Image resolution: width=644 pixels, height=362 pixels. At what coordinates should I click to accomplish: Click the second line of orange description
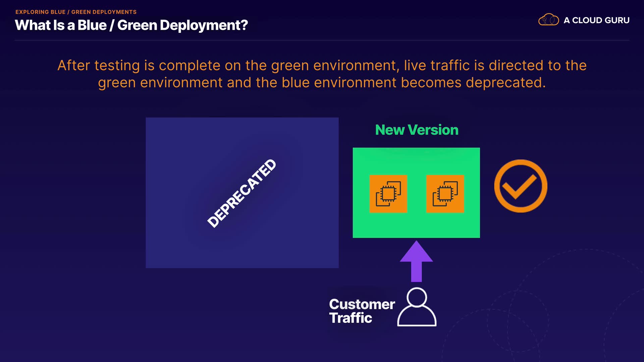pos(322,83)
